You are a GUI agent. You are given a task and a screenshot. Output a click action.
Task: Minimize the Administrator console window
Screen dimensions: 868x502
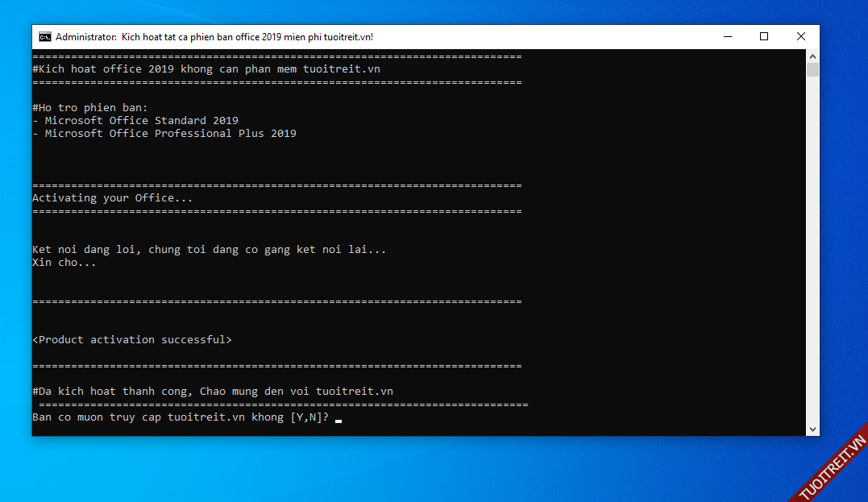727,37
